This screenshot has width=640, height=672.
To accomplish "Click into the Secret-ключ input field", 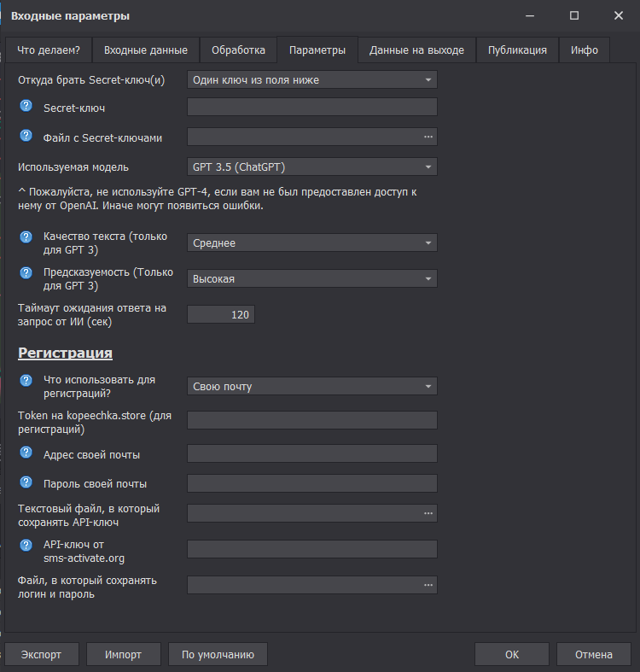I will point(311,107).
